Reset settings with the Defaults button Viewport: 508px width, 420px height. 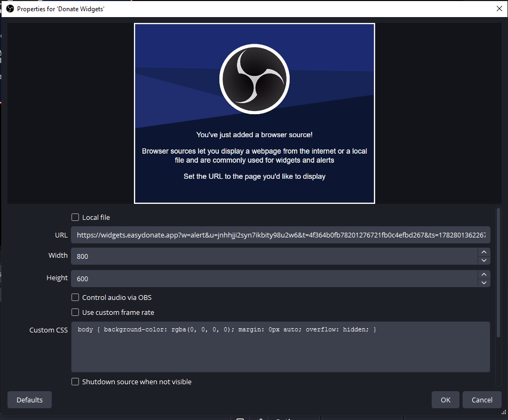pyautogui.click(x=29, y=400)
